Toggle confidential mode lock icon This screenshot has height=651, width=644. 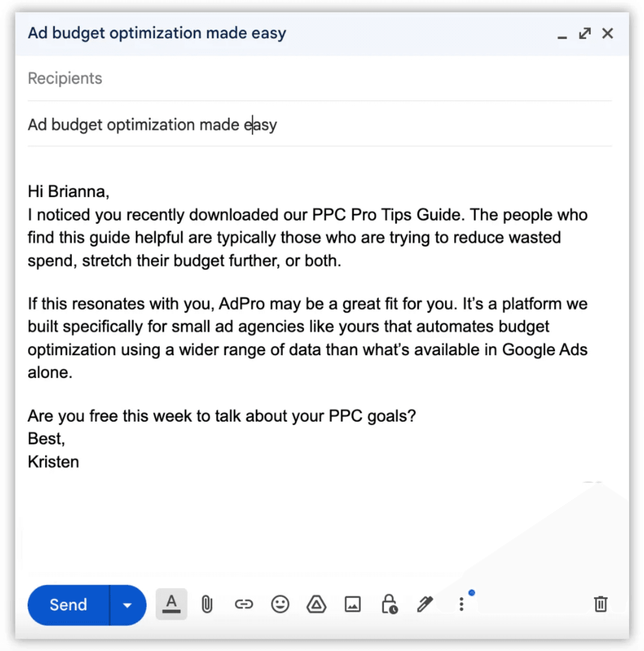tap(389, 604)
